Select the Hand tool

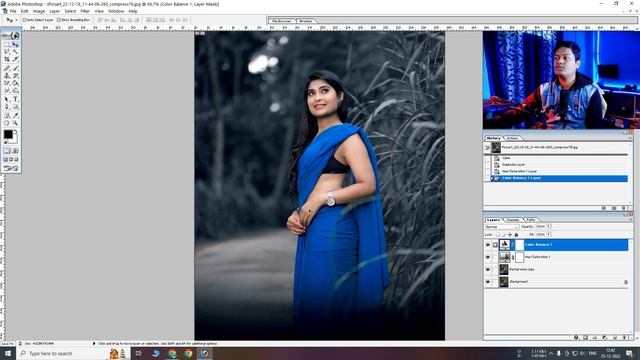pyautogui.click(x=7, y=122)
